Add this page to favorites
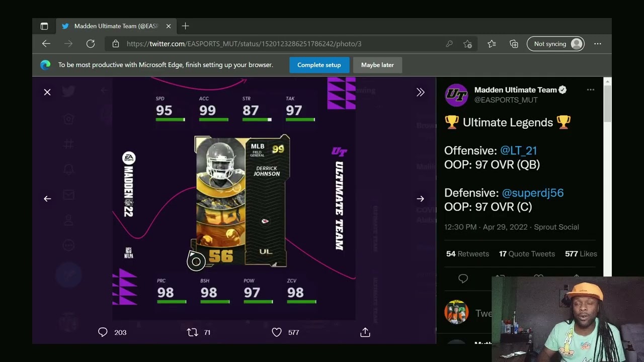 [x=468, y=44]
